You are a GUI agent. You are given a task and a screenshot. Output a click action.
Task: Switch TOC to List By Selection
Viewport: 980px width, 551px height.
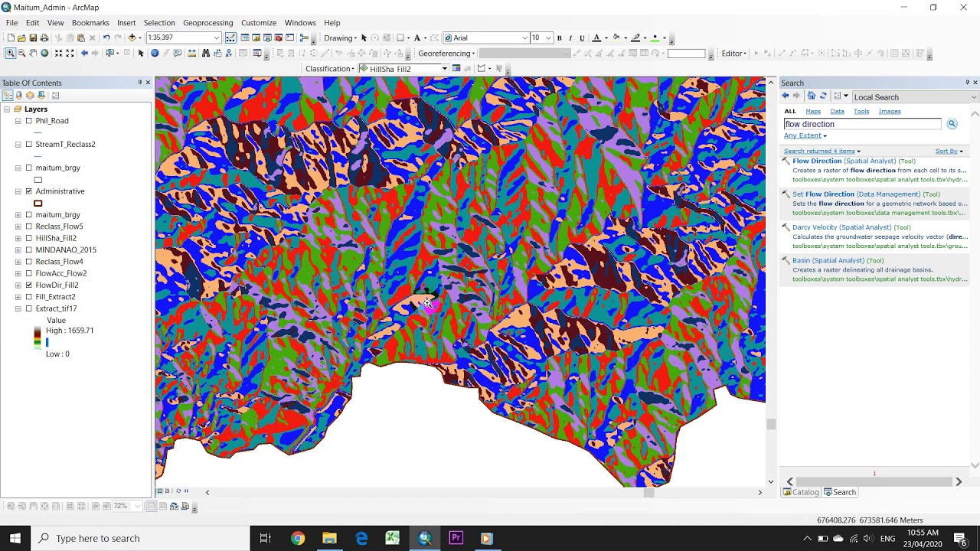[x=41, y=96]
